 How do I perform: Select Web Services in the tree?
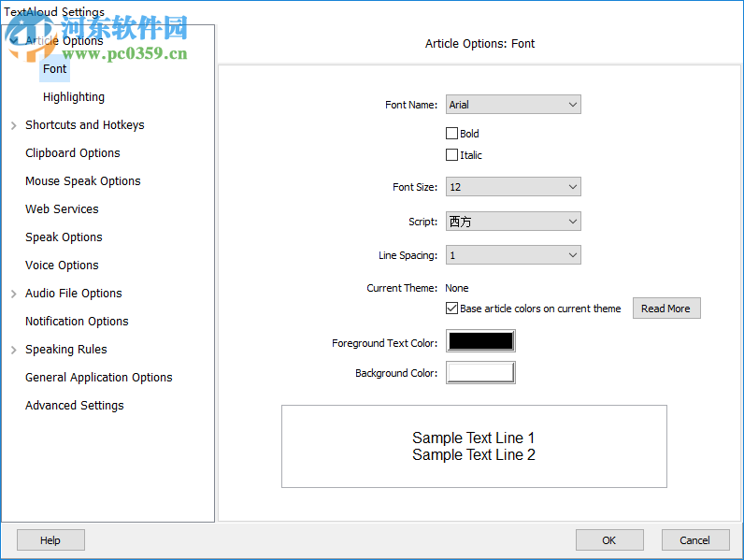[62, 208]
